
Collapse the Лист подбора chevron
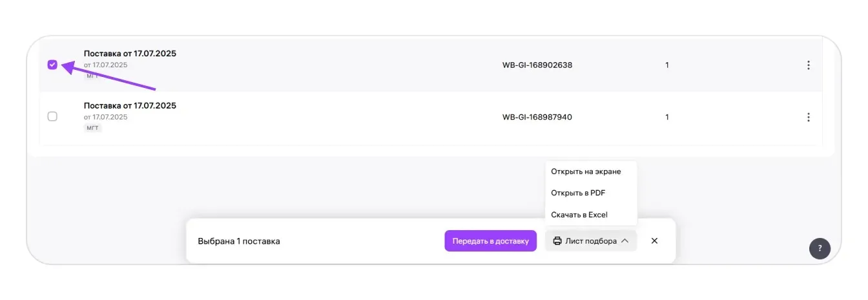coord(625,241)
